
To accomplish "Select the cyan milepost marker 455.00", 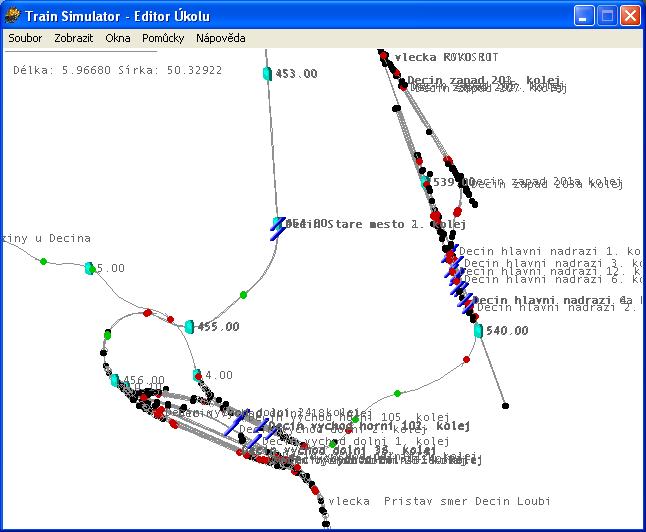I will [x=189, y=327].
